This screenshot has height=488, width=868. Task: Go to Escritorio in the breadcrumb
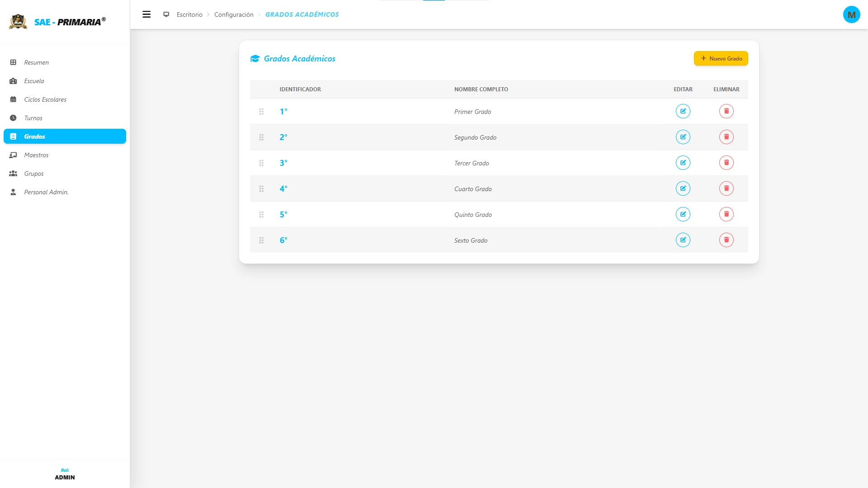[x=189, y=14]
